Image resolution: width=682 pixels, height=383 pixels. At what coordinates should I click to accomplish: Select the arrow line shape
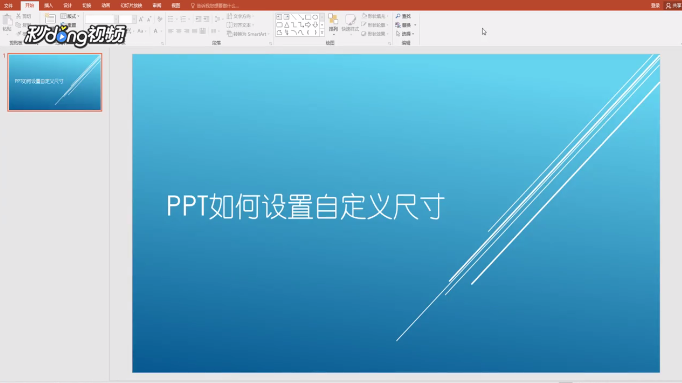[x=301, y=17]
